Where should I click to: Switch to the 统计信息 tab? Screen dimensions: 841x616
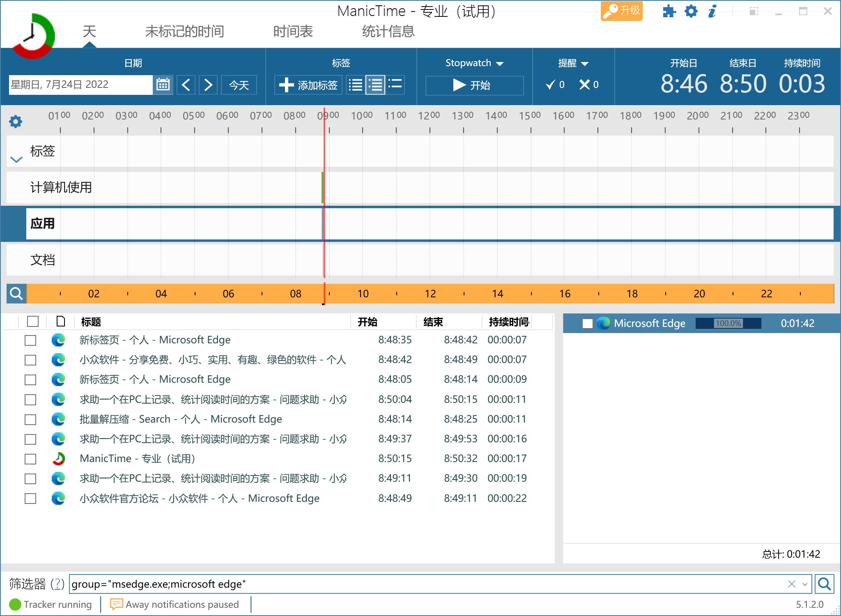tap(388, 32)
